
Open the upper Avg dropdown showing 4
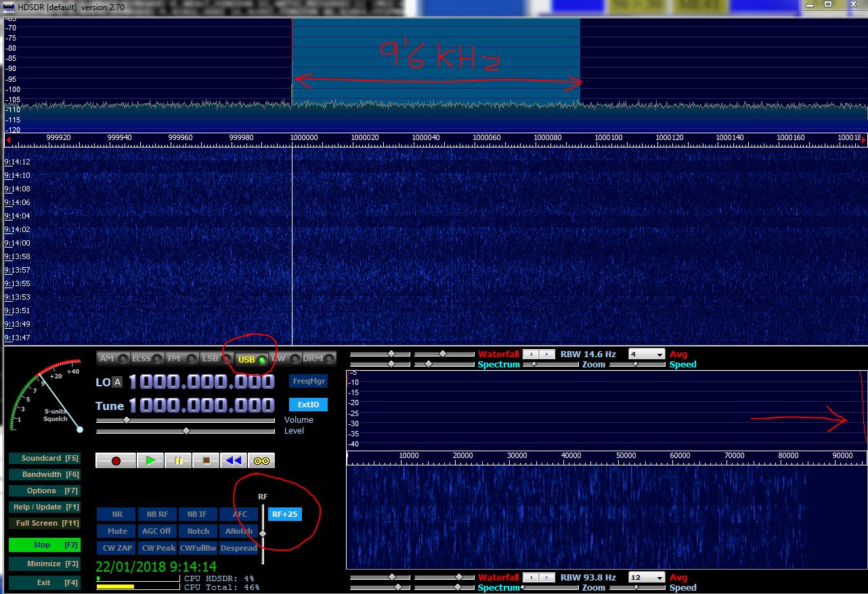tap(647, 354)
